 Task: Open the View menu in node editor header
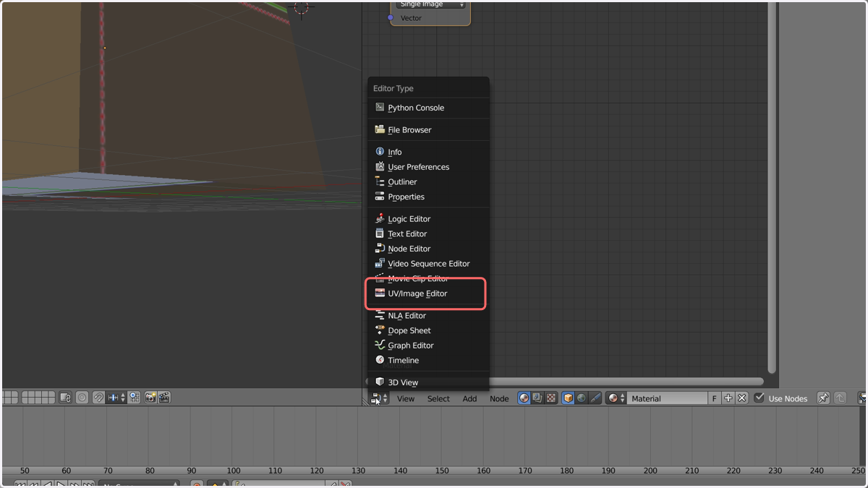click(406, 398)
